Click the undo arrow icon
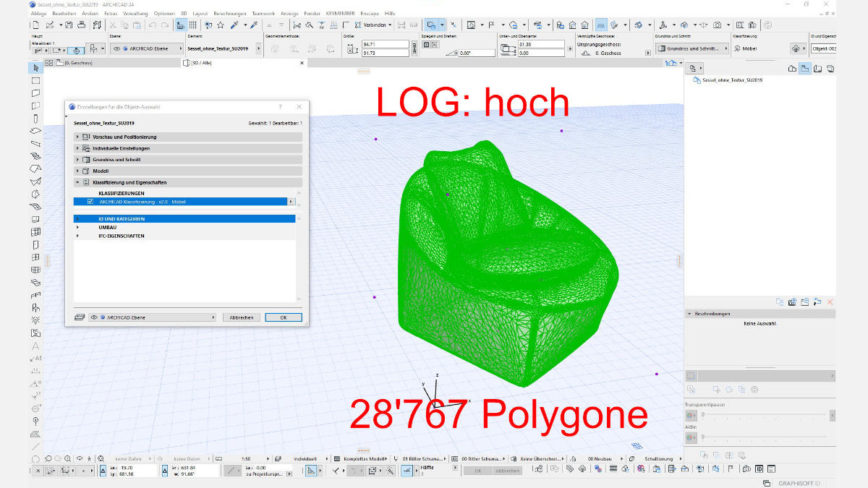 click(x=152, y=25)
